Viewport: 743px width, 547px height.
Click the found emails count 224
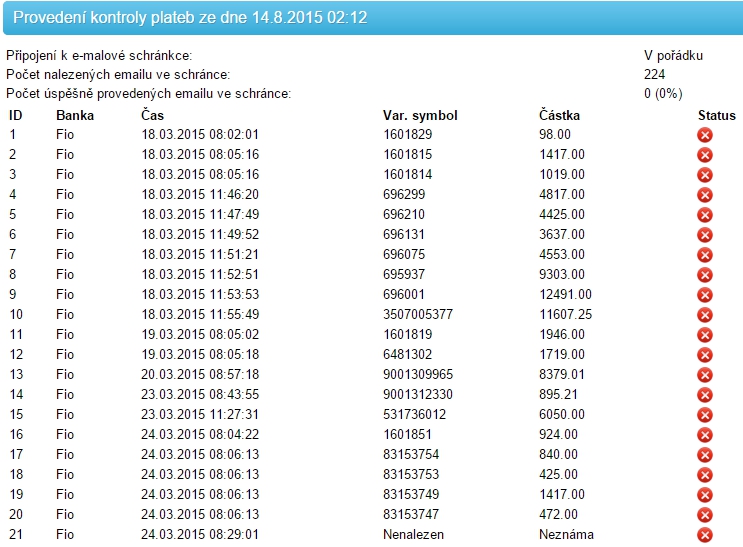[655, 75]
